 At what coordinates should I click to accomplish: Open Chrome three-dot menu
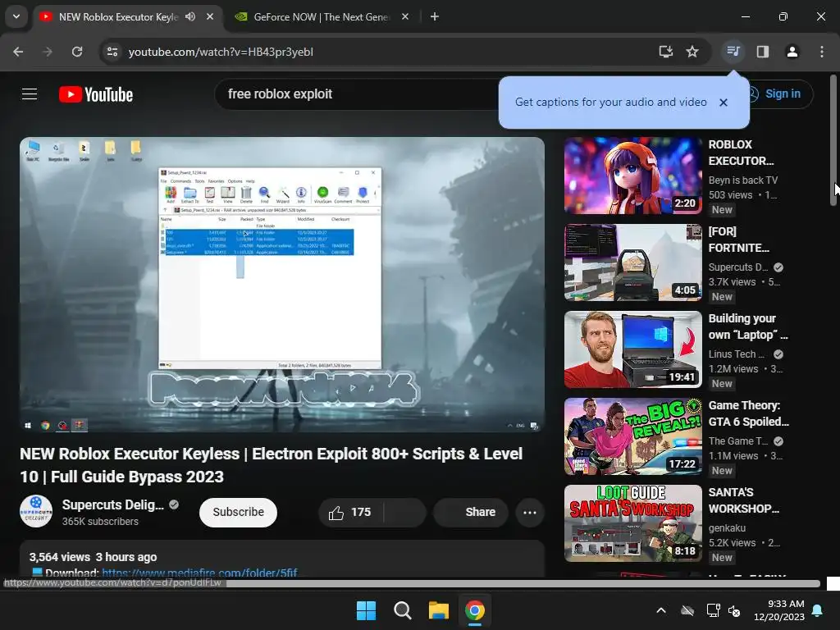click(822, 52)
